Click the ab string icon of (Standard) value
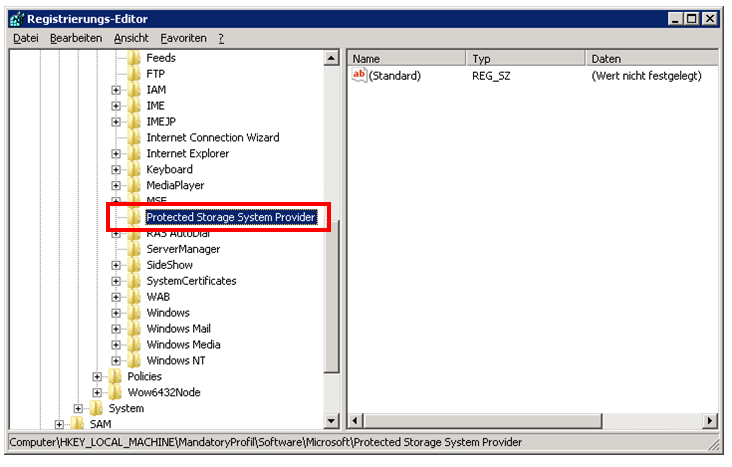 (x=360, y=75)
